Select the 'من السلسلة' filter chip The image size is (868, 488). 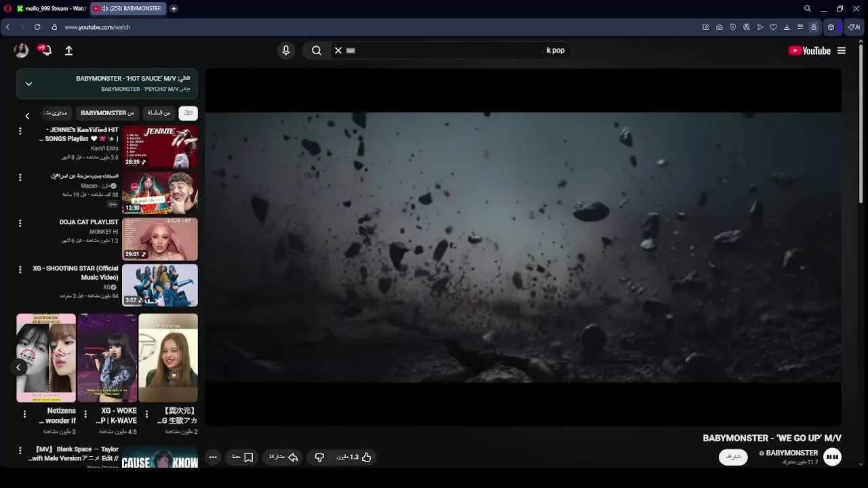tap(159, 113)
